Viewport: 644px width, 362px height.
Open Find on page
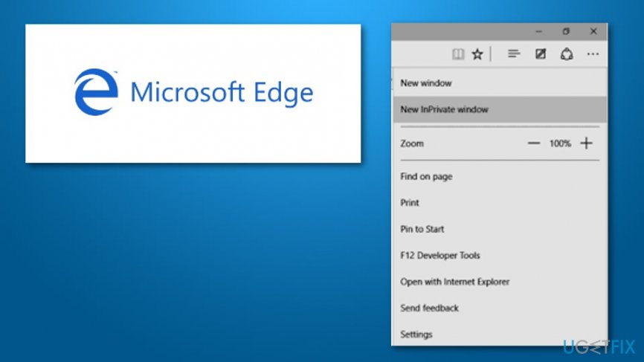tap(500, 176)
